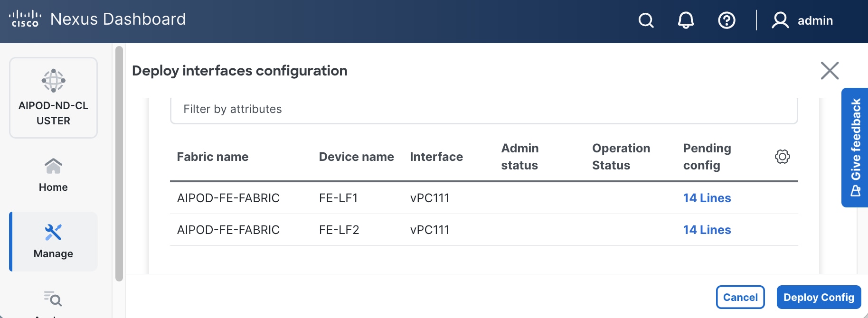The height and width of the screenshot is (318, 868).
Task: Click the search magnifier icon in header
Action: (x=646, y=20)
